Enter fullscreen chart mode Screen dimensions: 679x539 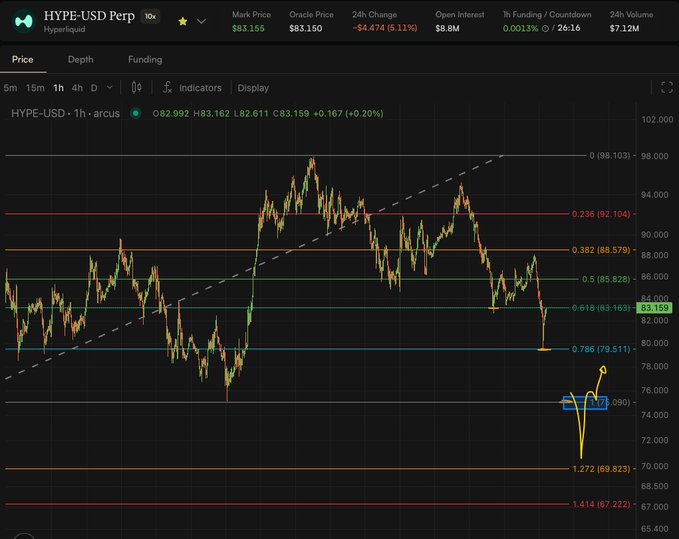point(667,87)
